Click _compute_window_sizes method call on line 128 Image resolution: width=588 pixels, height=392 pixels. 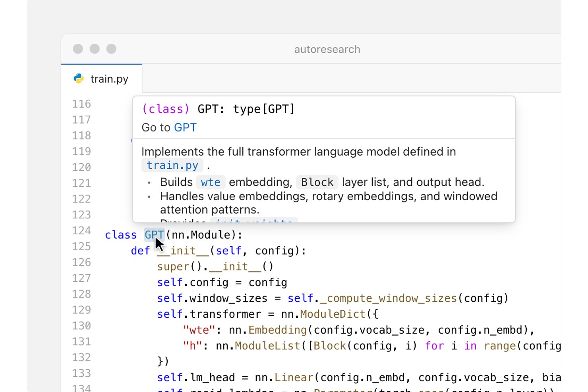(388, 298)
